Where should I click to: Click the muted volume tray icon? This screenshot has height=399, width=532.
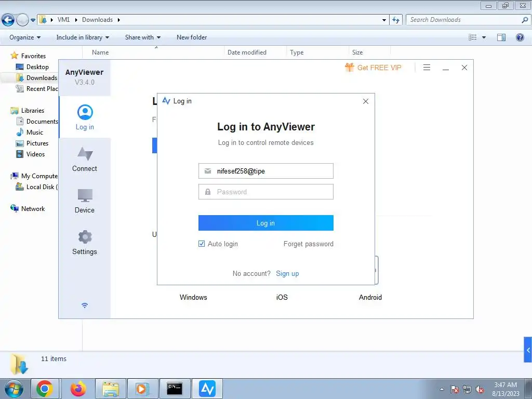click(480, 390)
